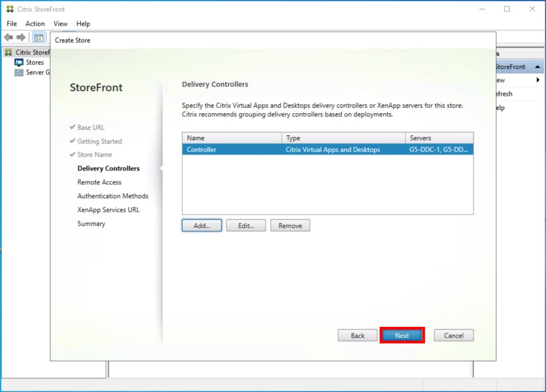Image resolution: width=546 pixels, height=392 pixels.
Task: Click the Base URL wizard step
Action: click(x=91, y=128)
